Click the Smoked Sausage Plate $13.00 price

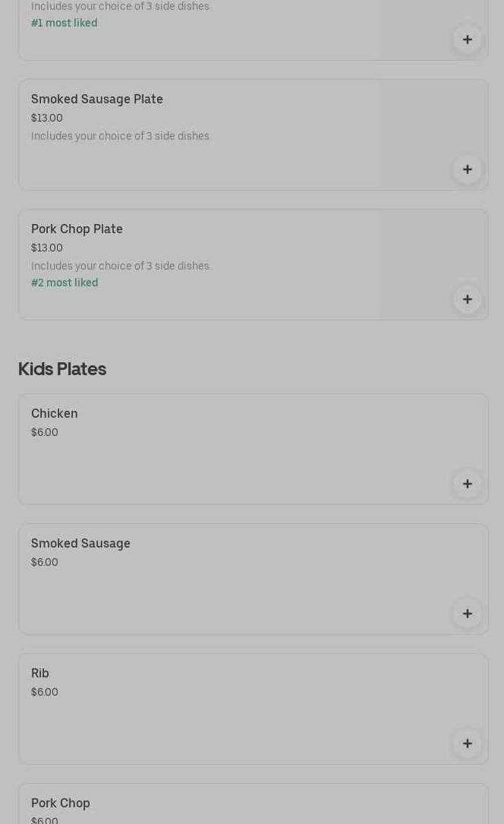[47, 118]
